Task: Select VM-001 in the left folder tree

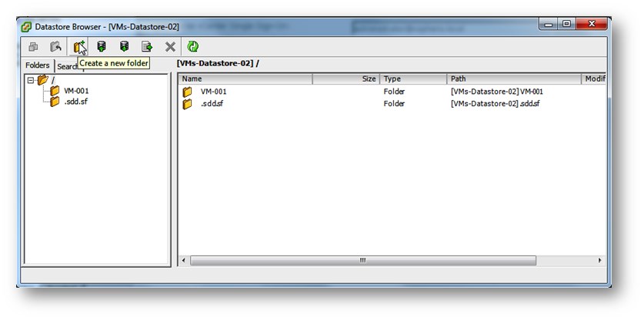Action: (x=75, y=91)
